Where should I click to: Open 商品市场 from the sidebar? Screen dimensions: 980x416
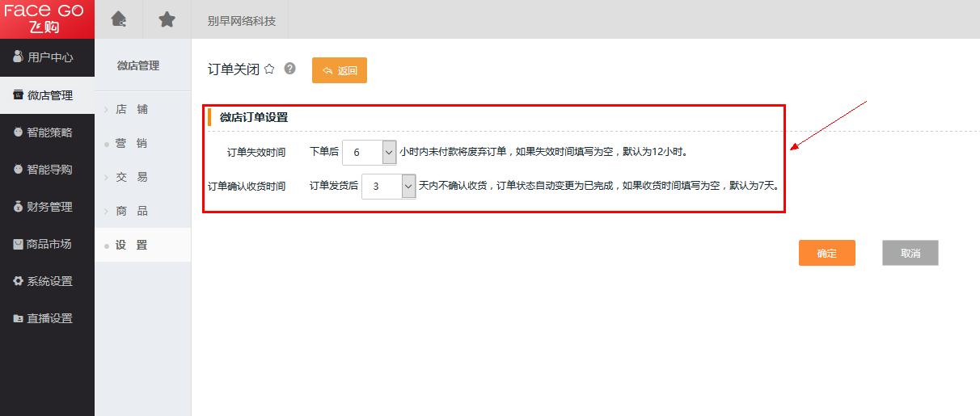(47, 244)
